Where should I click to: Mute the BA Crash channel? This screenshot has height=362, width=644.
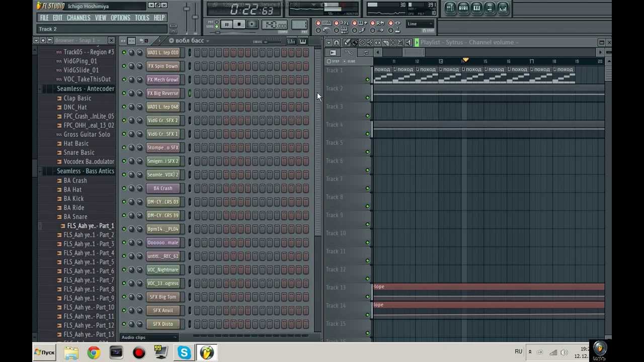(x=124, y=188)
